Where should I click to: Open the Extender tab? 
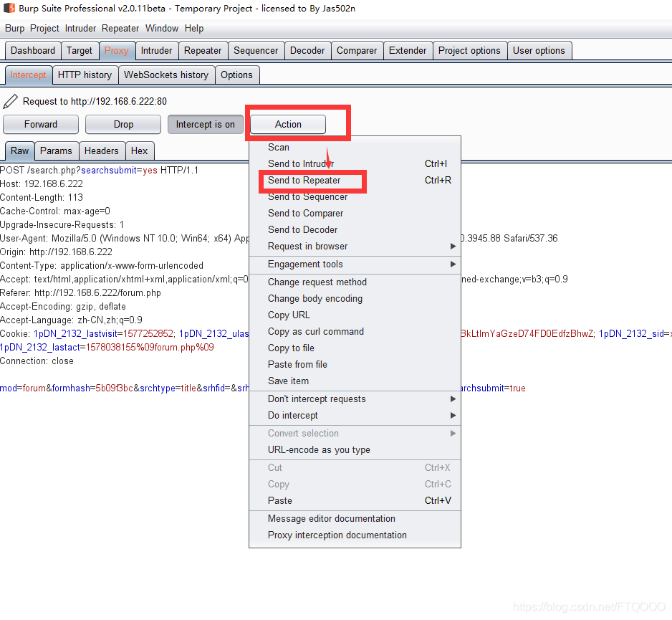(x=408, y=51)
